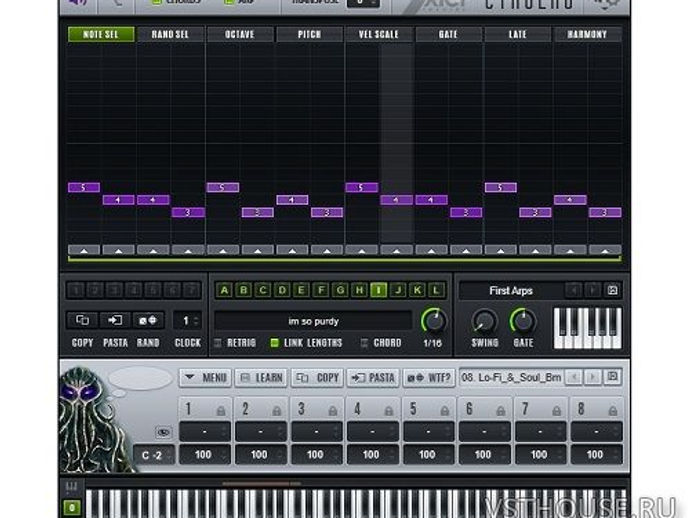Open the Clock value stepper showing 1

tap(187, 320)
